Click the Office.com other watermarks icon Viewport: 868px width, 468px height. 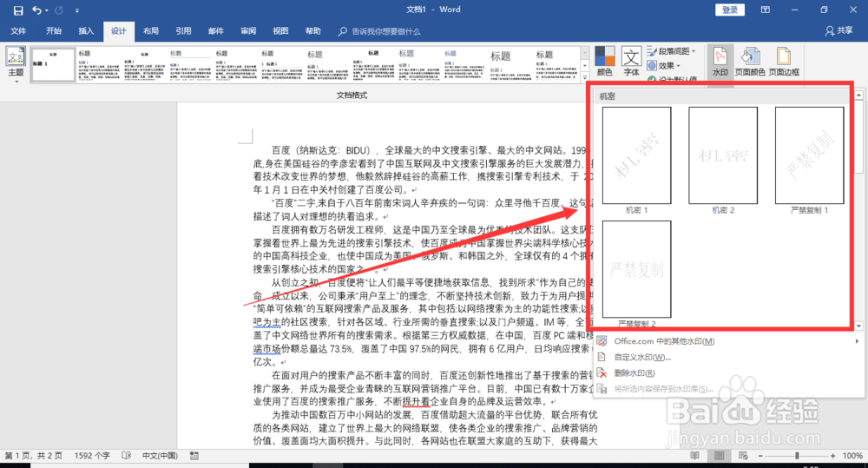coord(602,341)
